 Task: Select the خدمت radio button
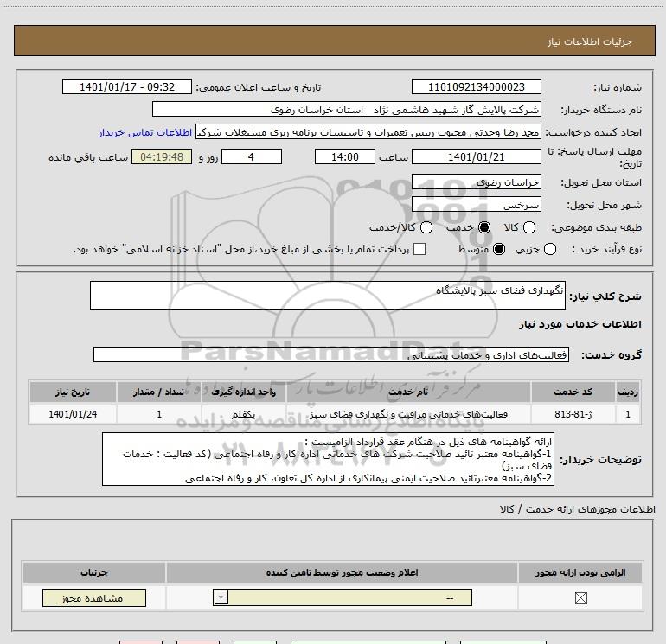click(x=484, y=227)
